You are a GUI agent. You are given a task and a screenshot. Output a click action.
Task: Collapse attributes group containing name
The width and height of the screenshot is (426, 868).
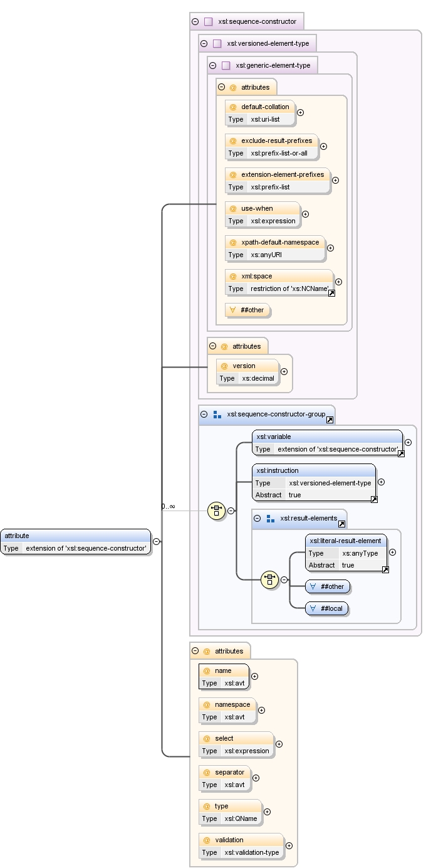pos(195,651)
